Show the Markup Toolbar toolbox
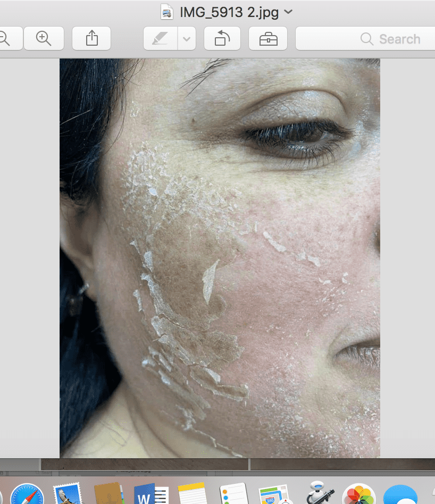The height and width of the screenshot is (504, 435). coord(268,39)
